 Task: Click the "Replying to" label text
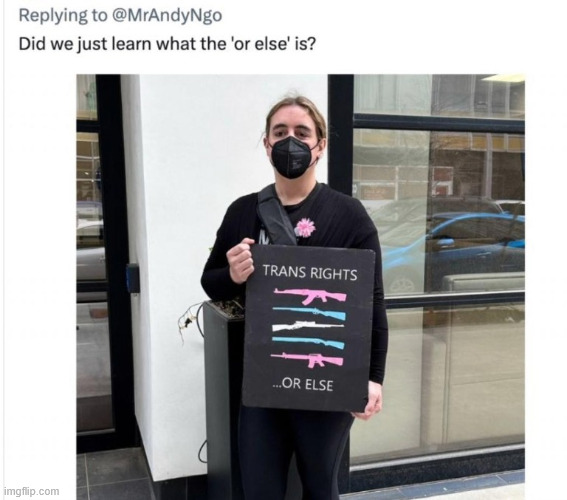(63, 15)
